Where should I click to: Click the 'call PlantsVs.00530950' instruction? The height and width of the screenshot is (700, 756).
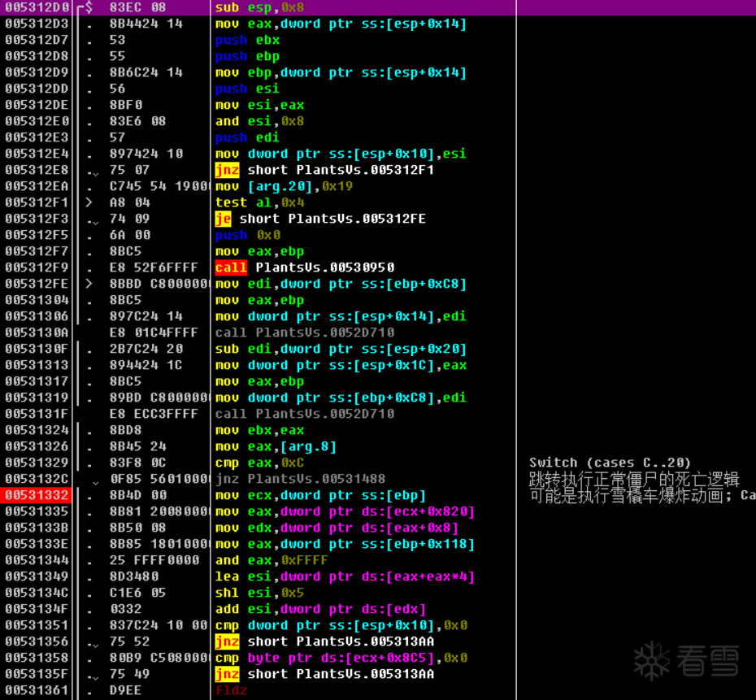305,267
